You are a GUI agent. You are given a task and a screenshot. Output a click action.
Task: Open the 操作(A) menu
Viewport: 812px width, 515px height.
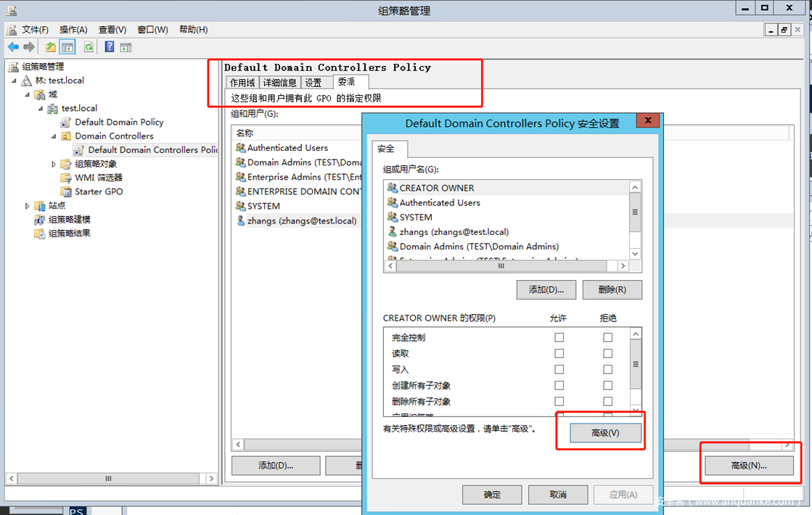(x=73, y=30)
